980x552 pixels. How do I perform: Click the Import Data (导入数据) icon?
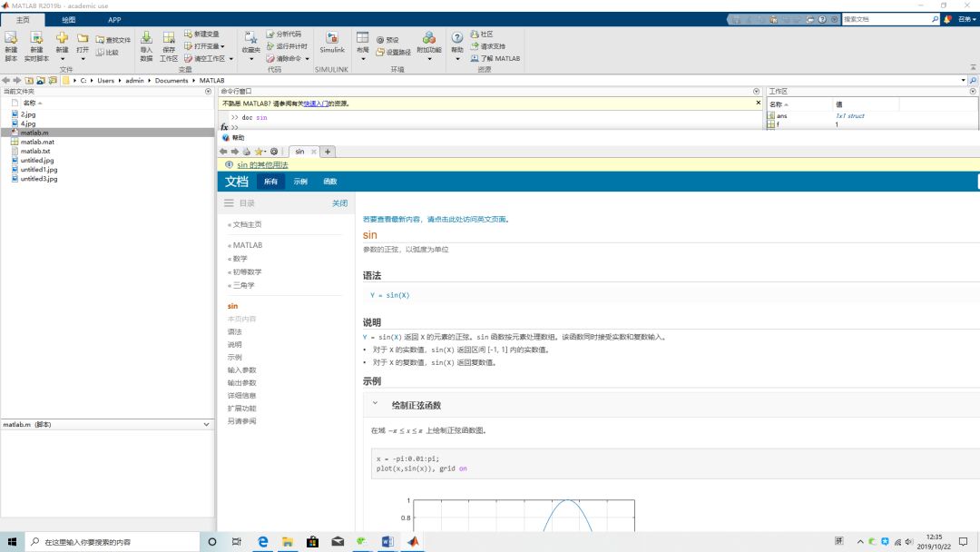tap(146, 39)
